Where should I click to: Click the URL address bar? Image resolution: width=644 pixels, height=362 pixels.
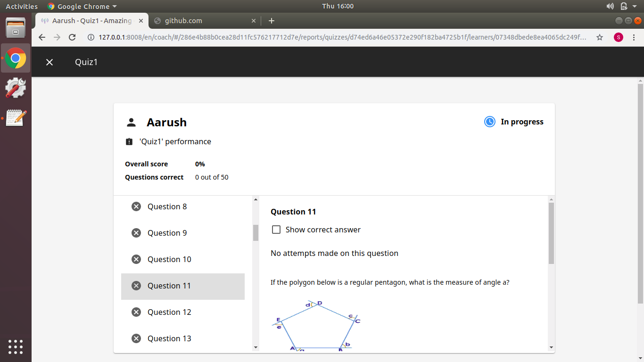[342, 37]
